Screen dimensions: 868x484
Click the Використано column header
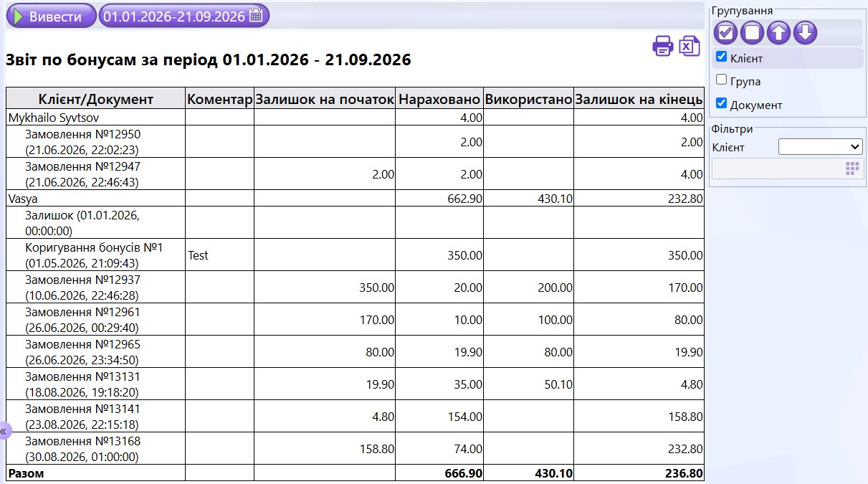[x=528, y=99]
